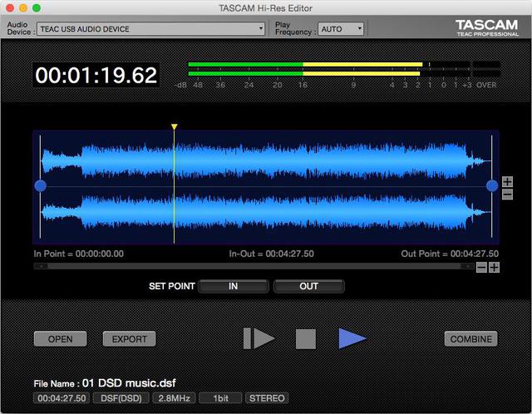
Task: Zoom out waveform vertically with minus icon
Action: point(508,194)
